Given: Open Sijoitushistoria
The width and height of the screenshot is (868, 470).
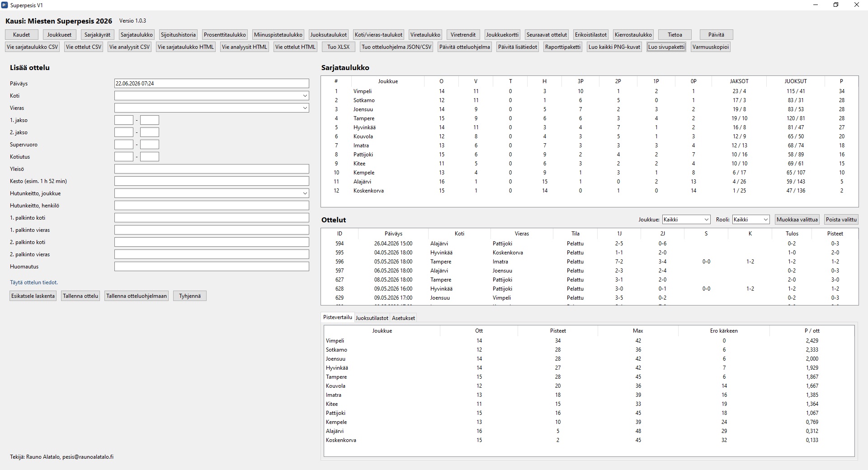Looking at the screenshot, I should pyautogui.click(x=178, y=35).
